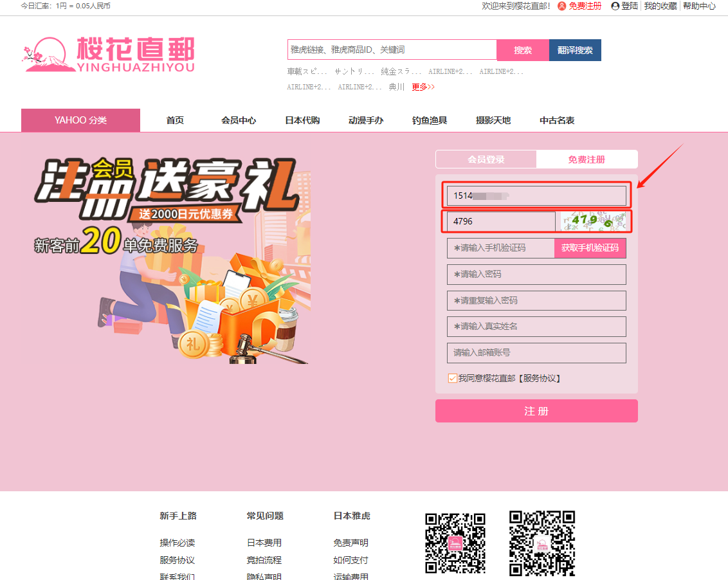Go to 动漫手办 navigation item
Image resolution: width=728 pixels, height=580 pixels.
click(x=366, y=120)
